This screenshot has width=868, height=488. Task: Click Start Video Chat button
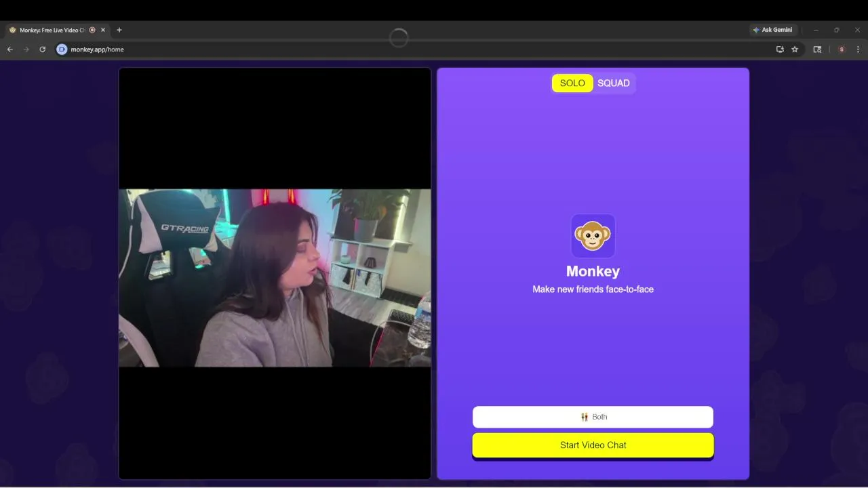click(x=593, y=445)
